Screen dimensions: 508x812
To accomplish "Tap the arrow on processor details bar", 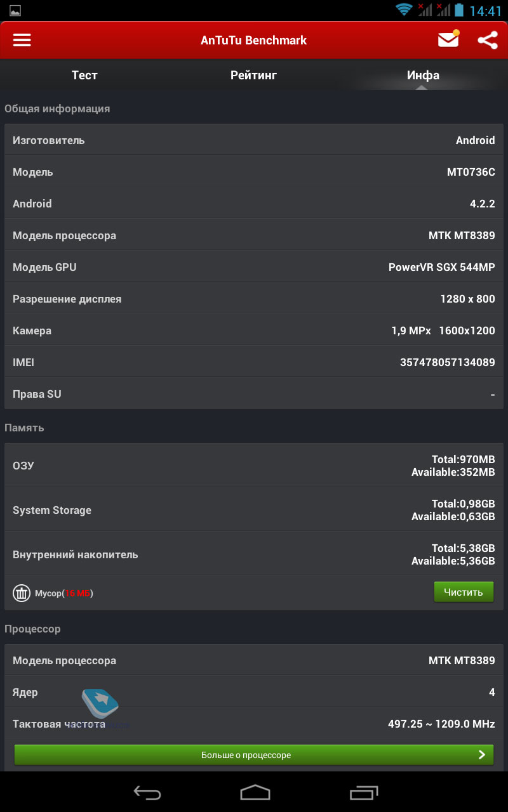I will [482, 755].
